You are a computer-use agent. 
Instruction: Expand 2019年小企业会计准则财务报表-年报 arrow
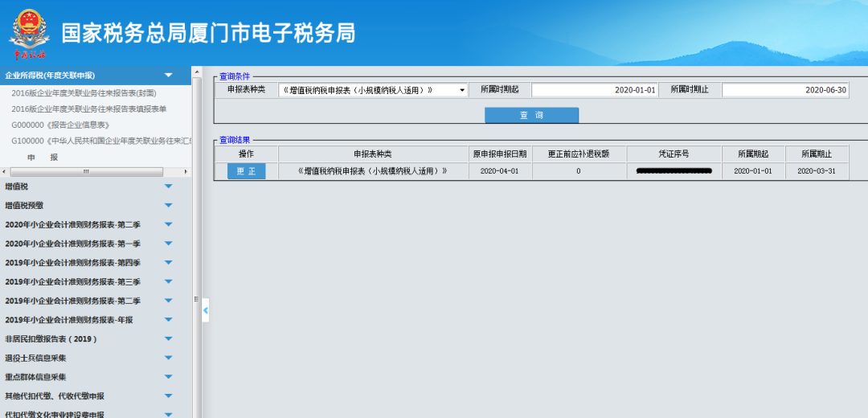168,319
